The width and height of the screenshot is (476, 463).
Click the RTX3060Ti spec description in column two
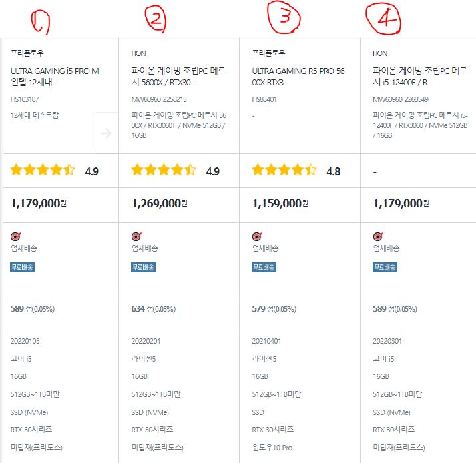(178, 125)
